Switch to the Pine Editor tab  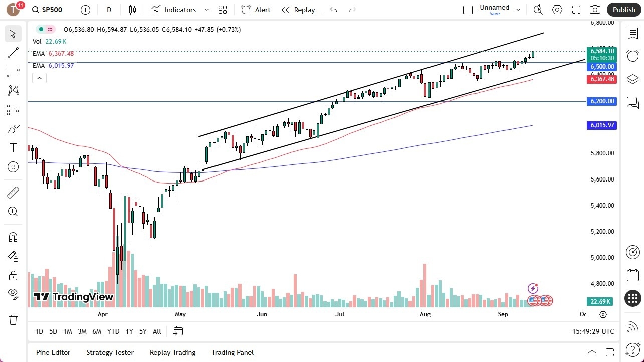(53, 352)
